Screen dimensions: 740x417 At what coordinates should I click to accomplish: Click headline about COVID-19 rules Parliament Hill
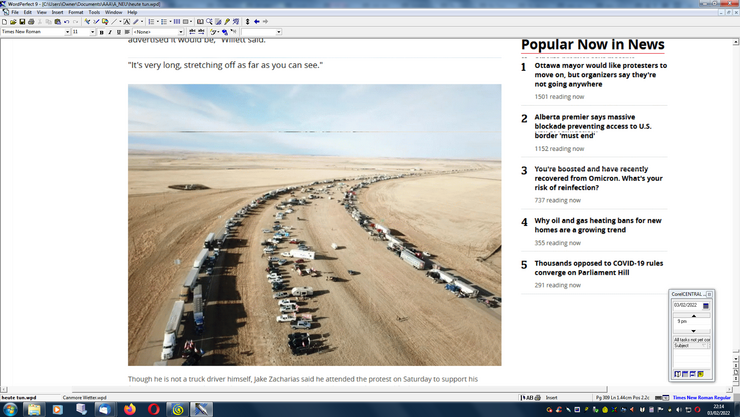click(x=598, y=267)
